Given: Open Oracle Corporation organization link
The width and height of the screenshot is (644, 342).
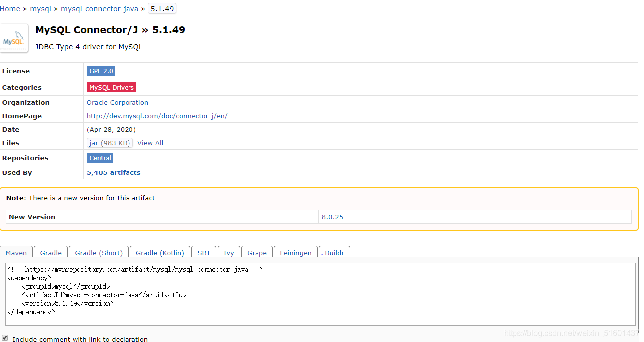Looking at the screenshot, I should 118,102.
